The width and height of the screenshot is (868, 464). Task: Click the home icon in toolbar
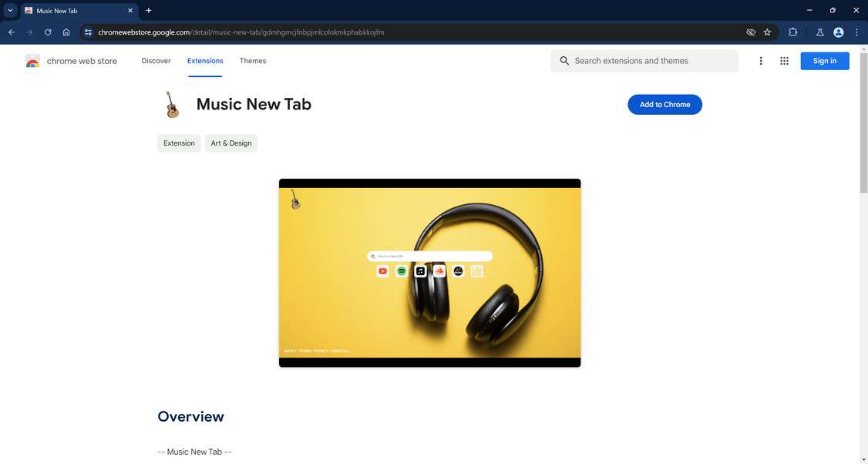point(66,32)
